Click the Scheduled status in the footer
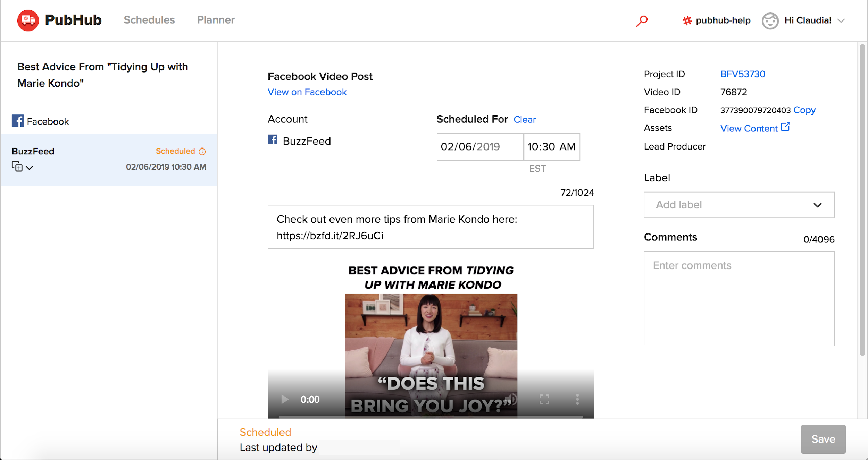The height and width of the screenshot is (460, 868). pos(265,432)
